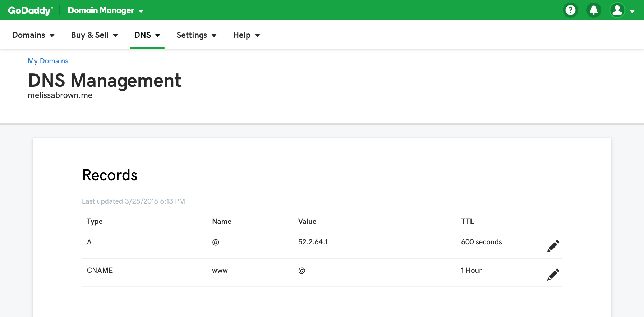Click the www name in CNAME row

point(220,271)
